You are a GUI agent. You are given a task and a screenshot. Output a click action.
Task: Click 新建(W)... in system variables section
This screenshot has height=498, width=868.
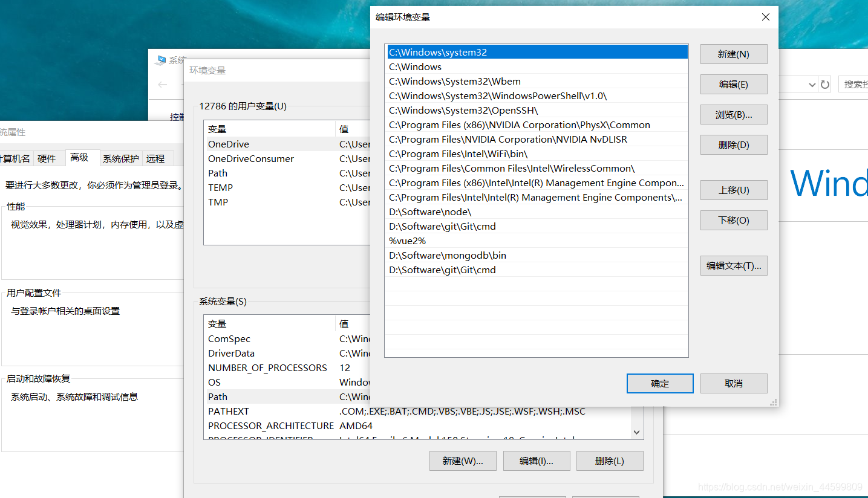(463, 461)
